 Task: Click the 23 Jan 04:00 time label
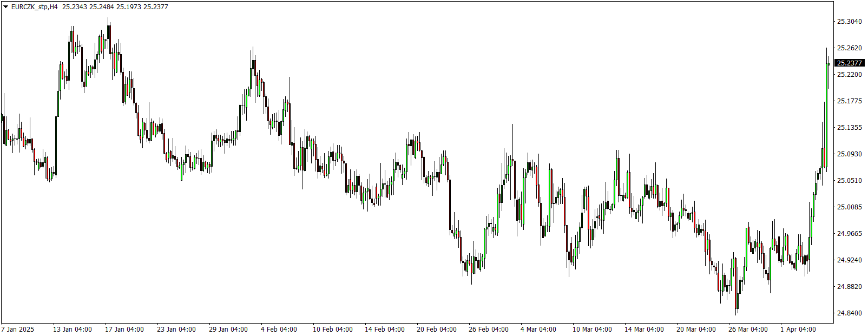point(176,330)
